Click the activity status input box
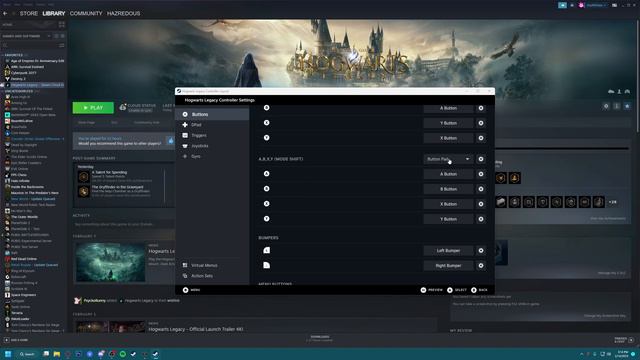 coord(124,224)
